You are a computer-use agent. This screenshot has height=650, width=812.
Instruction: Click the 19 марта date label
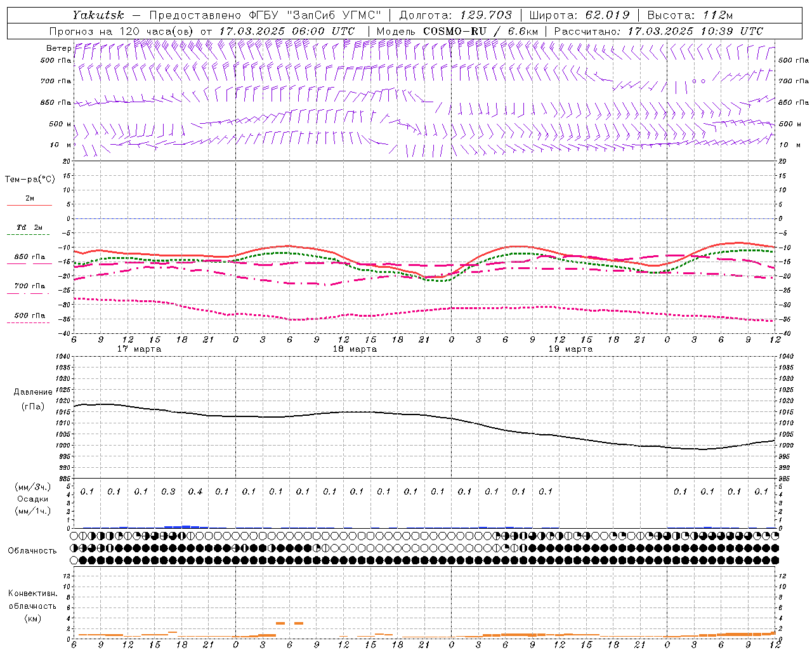point(570,349)
